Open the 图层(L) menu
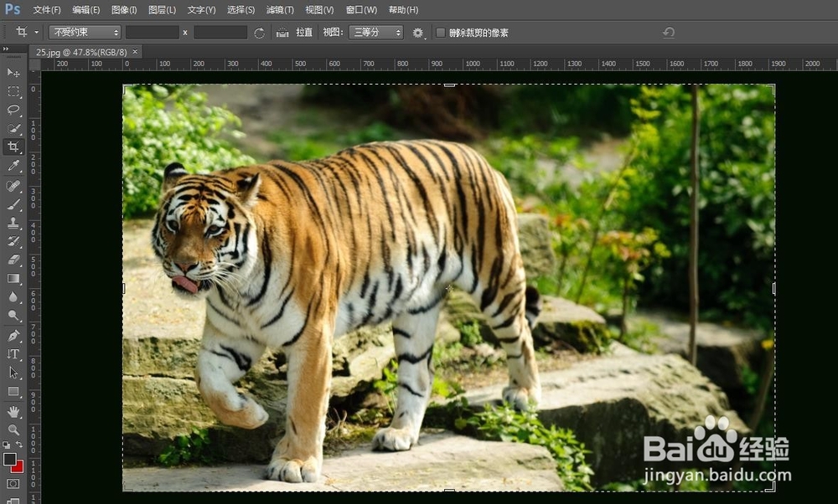838x504 pixels. [x=162, y=9]
